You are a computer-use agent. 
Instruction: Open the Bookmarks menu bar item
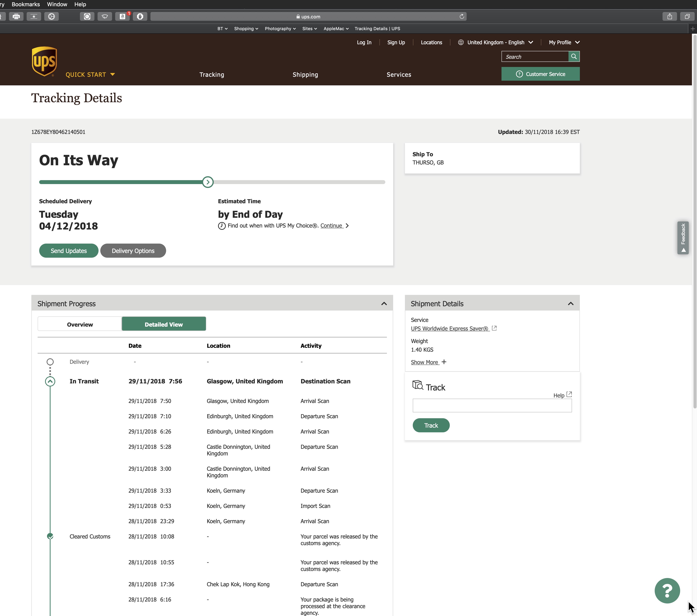[26, 5]
